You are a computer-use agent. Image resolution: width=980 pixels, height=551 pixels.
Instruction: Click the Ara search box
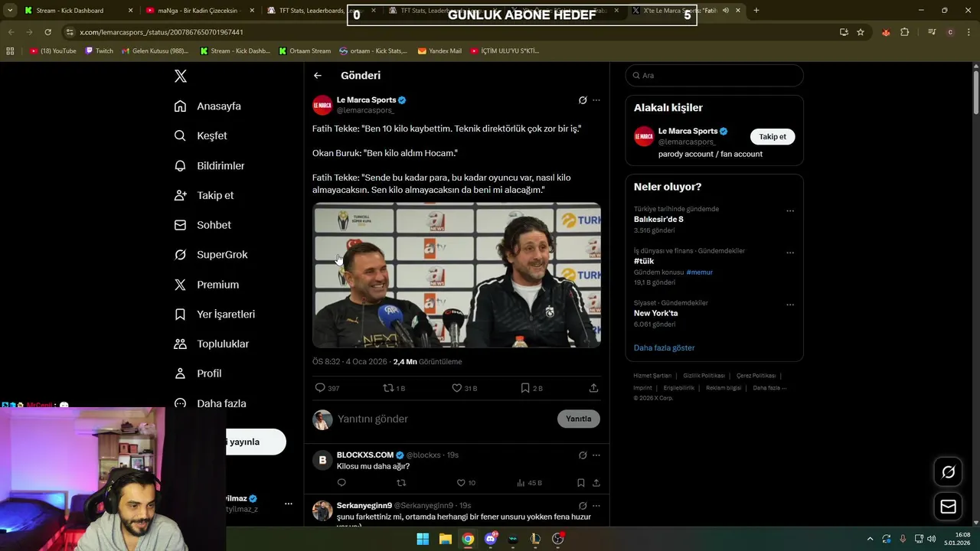click(x=714, y=76)
